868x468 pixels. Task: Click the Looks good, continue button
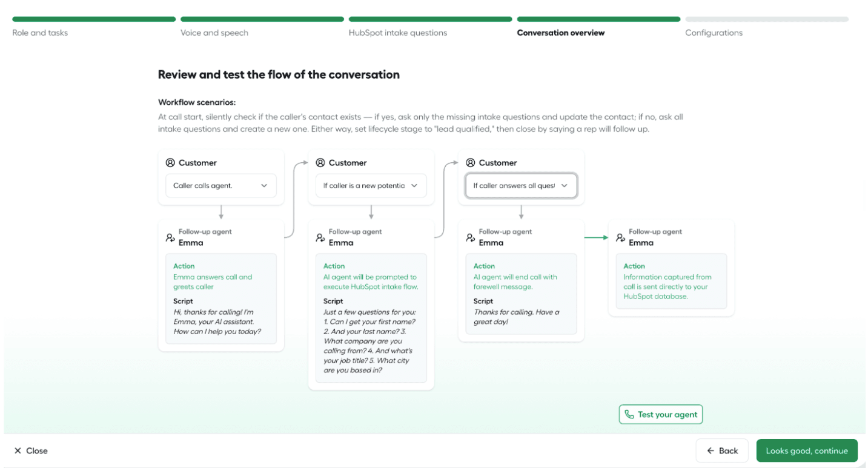click(807, 450)
